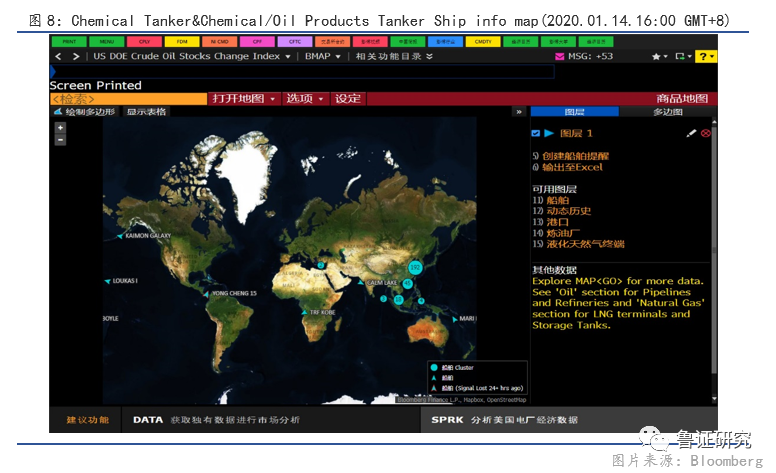This screenshot has height=473, width=776.
Task: Open the favorites star menu
Action: (659, 56)
